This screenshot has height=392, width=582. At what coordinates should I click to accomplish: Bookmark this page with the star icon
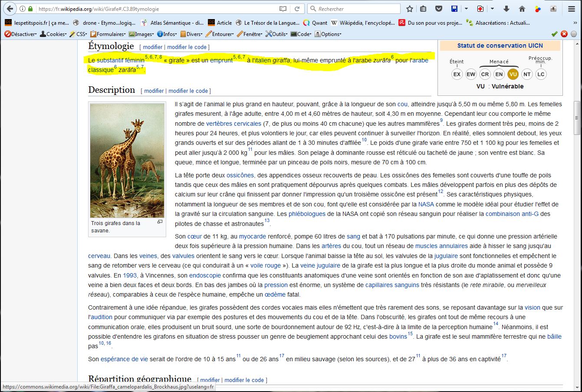click(x=409, y=9)
